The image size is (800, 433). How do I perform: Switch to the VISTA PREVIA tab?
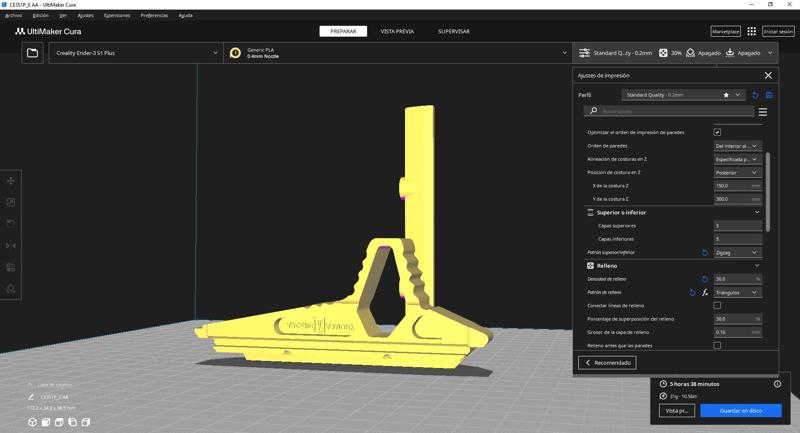(x=397, y=31)
